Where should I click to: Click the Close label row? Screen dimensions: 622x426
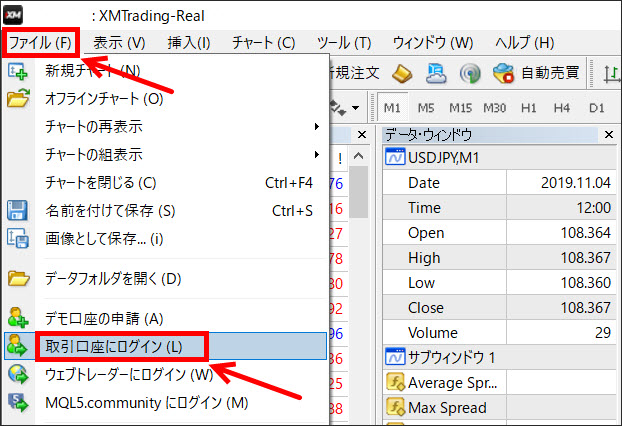tap(500, 308)
